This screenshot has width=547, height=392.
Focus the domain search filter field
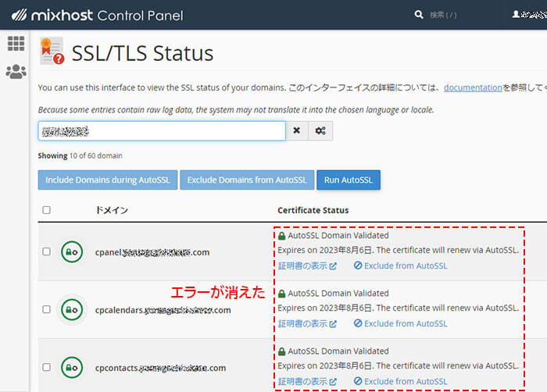pyautogui.click(x=162, y=131)
